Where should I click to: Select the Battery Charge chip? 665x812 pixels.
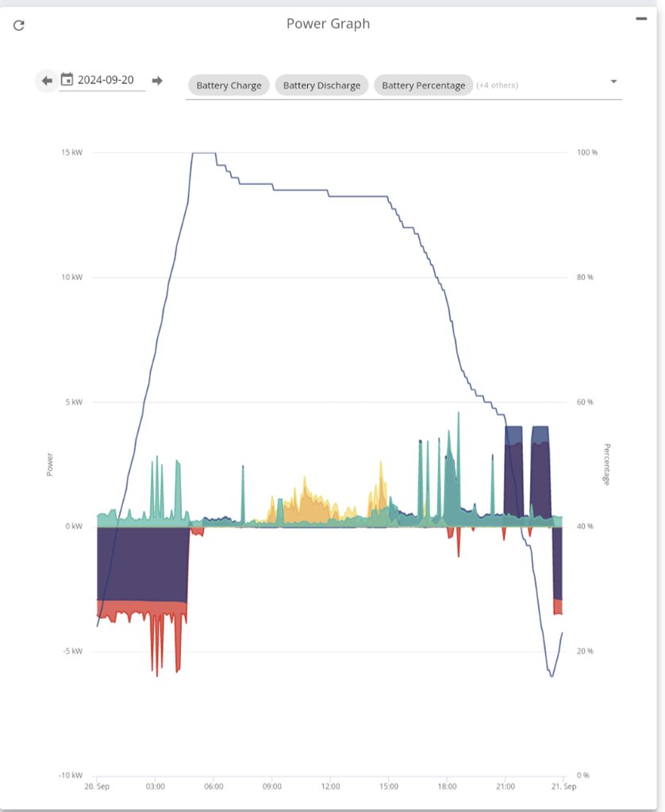click(229, 86)
